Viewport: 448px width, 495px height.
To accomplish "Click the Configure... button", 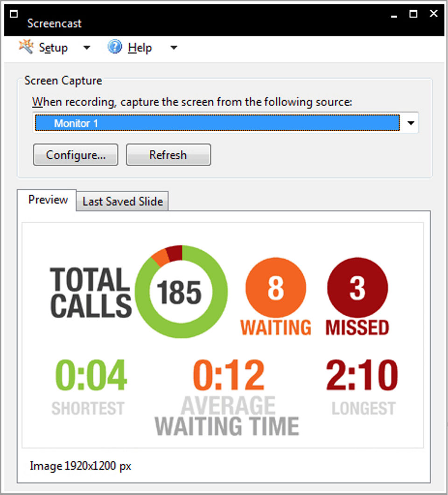I will click(76, 155).
